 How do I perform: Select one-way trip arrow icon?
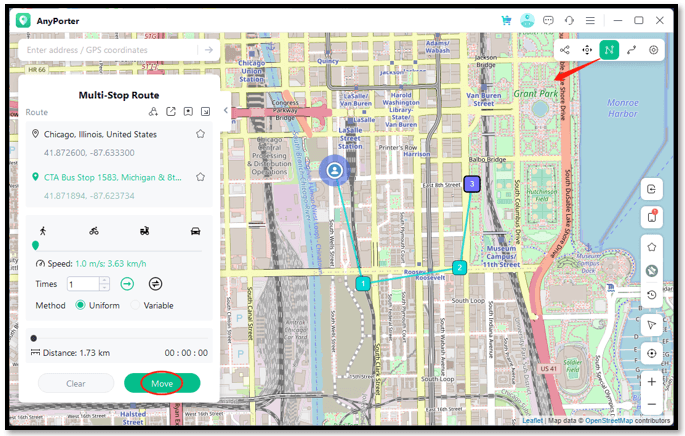click(127, 284)
